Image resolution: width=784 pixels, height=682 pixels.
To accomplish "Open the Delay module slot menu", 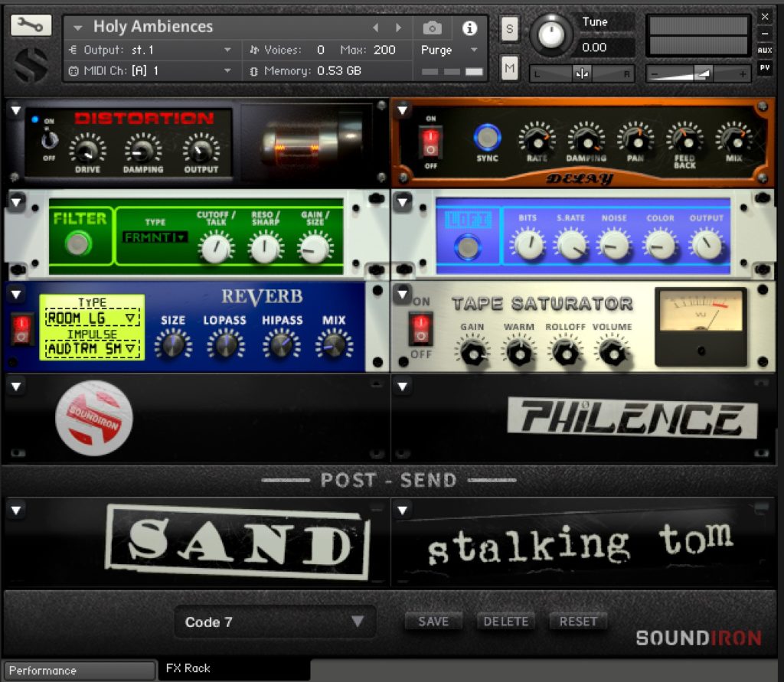I will (403, 110).
